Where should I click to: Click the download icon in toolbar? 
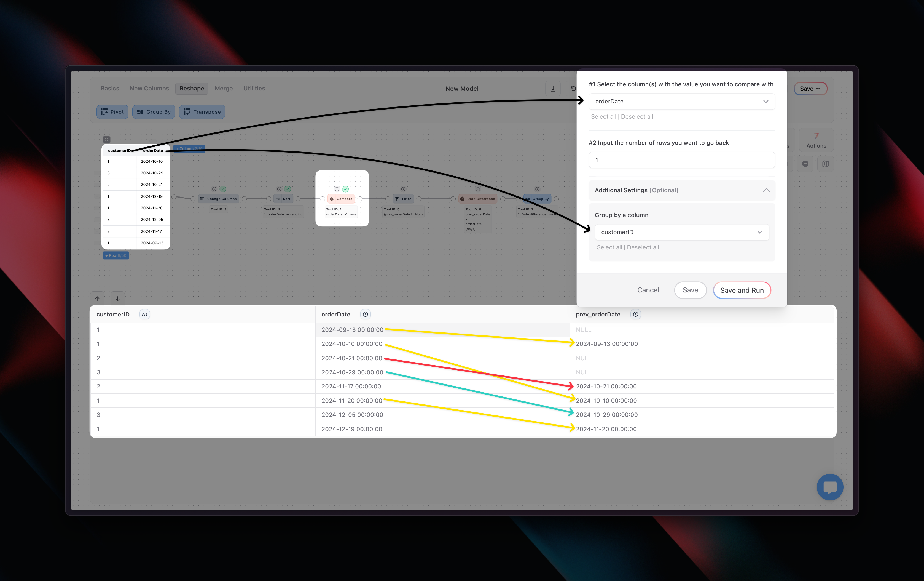553,89
